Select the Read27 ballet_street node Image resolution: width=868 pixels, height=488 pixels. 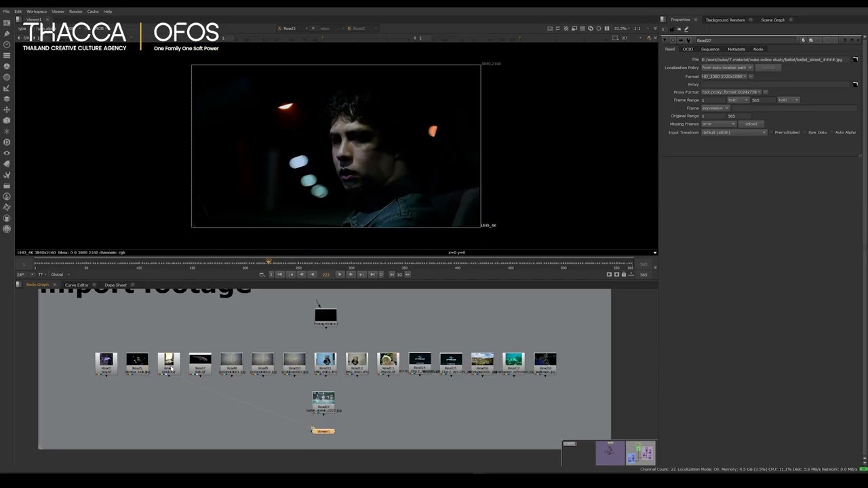(x=323, y=402)
